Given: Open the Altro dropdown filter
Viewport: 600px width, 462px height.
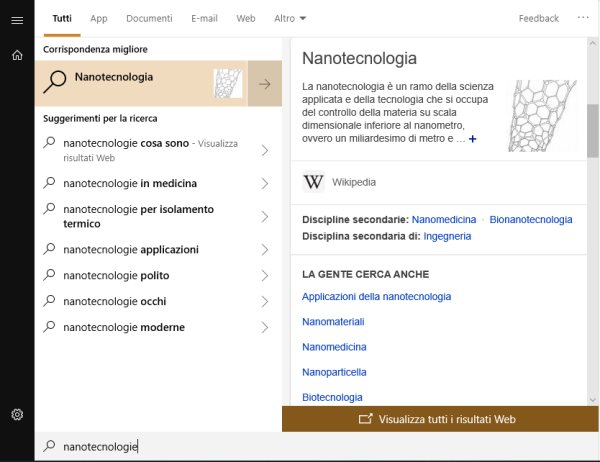Looking at the screenshot, I should [290, 18].
